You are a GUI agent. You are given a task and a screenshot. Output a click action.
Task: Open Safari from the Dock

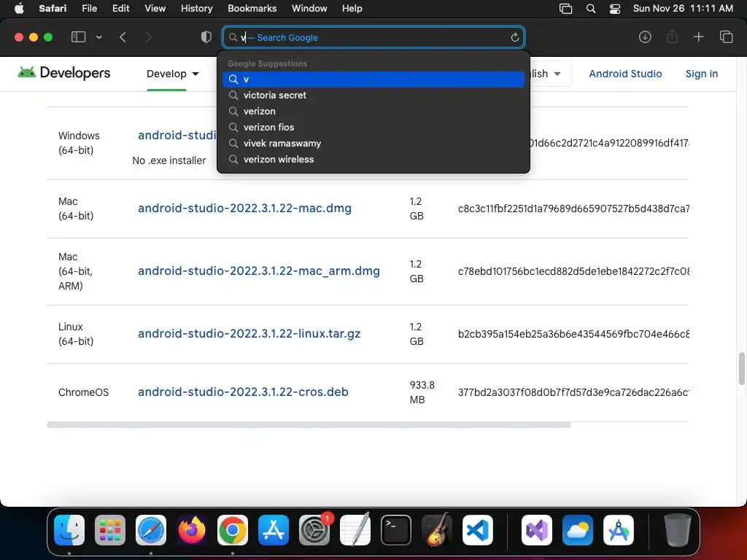coord(151,530)
